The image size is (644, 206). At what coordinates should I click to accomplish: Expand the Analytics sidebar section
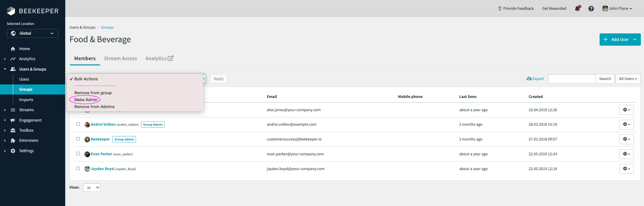click(5, 59)
